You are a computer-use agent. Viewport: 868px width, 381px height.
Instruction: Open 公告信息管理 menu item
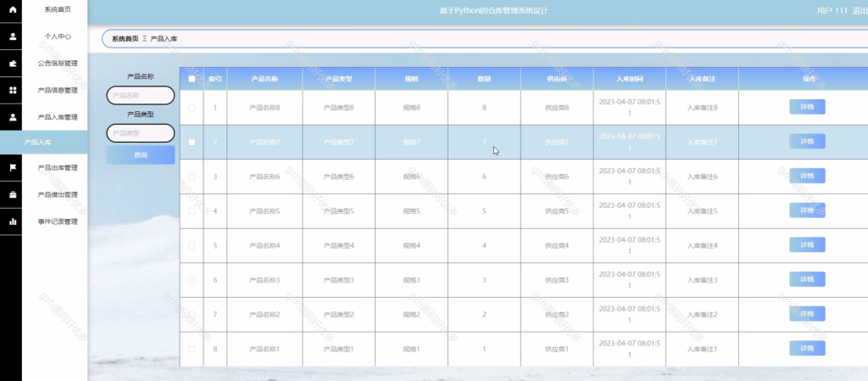click(58, 63)
